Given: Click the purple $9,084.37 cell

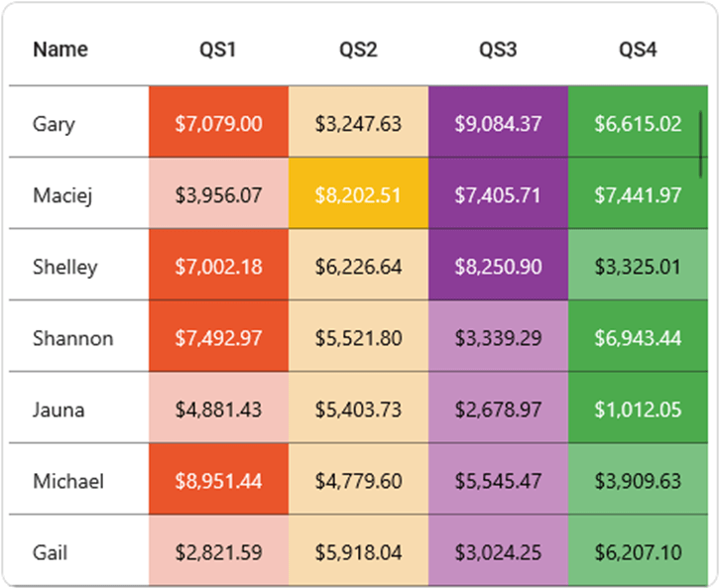Looking at the screenshot, I should (498, 124).
